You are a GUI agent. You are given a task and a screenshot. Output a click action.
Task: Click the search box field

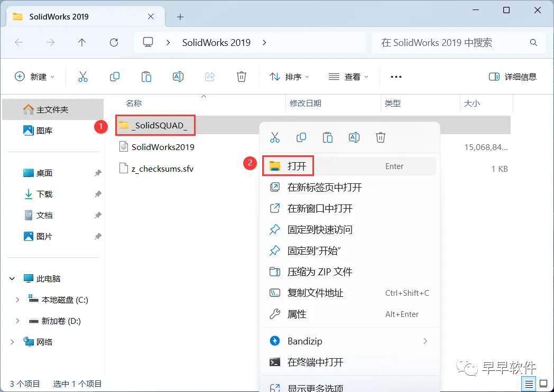click(x=459, y=43)
